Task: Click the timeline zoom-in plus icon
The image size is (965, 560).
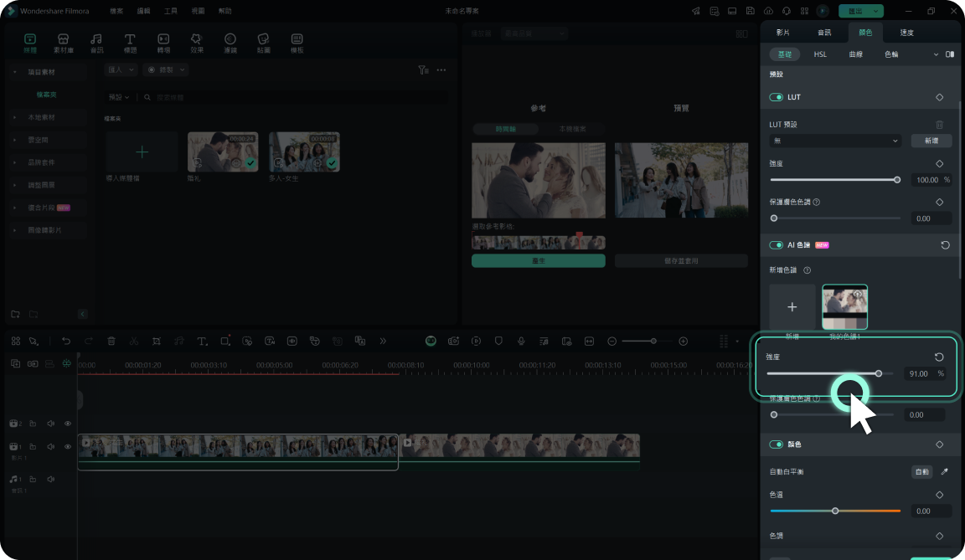Action: [x=684, y=342]
